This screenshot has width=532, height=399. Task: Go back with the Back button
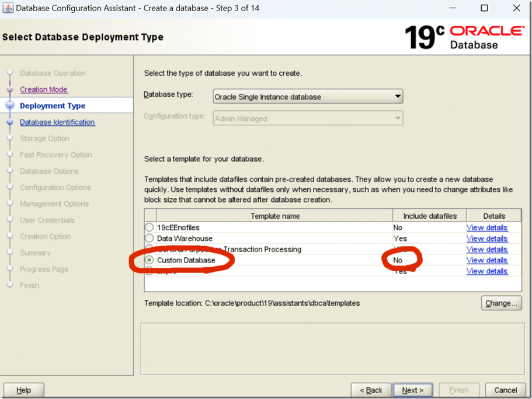tap(371, 390)
